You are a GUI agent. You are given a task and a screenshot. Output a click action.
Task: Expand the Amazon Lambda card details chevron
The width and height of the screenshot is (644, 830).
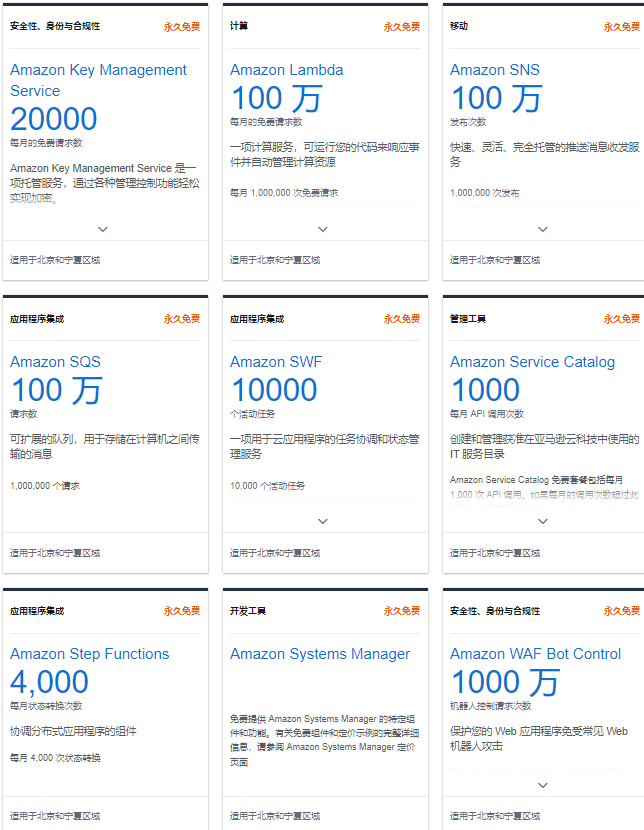pyautogui.click(x=323, y=229)
